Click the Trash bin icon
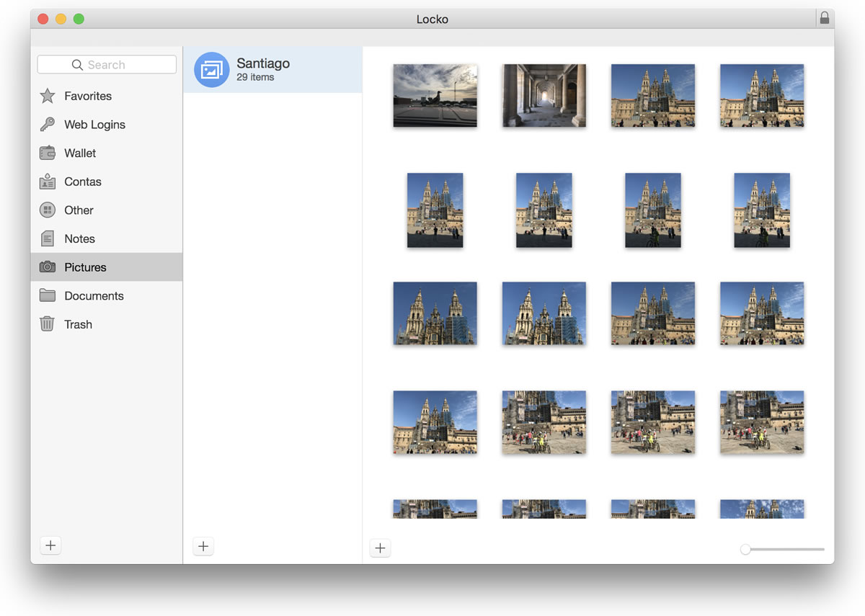The width and height of the screenshot is (865, 616). 48,324
